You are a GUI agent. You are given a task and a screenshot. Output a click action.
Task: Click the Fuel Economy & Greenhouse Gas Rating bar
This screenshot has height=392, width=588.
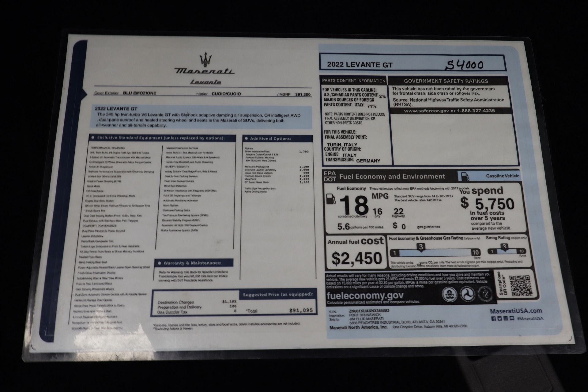coord(435,253)
